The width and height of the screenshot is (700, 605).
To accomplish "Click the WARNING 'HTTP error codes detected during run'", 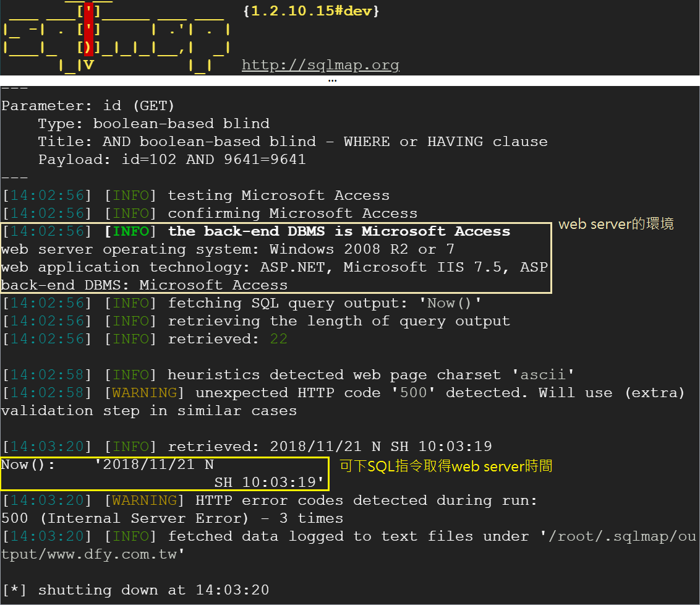I will [x=270, y=500].
